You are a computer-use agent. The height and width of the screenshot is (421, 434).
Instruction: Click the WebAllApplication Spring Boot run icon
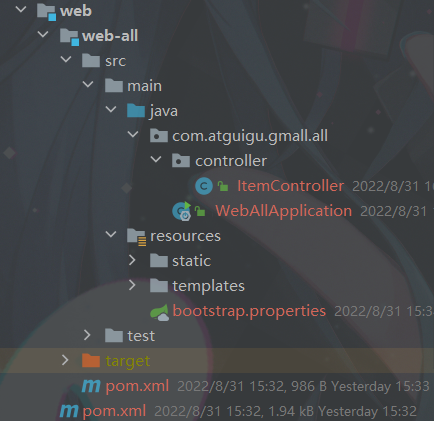click(x=182, y=211)
